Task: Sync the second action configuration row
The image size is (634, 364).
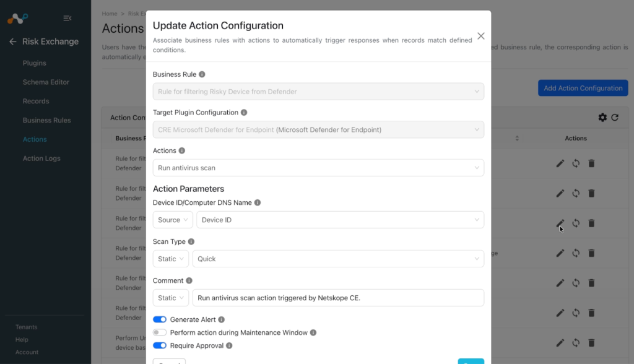Action: 576,193
